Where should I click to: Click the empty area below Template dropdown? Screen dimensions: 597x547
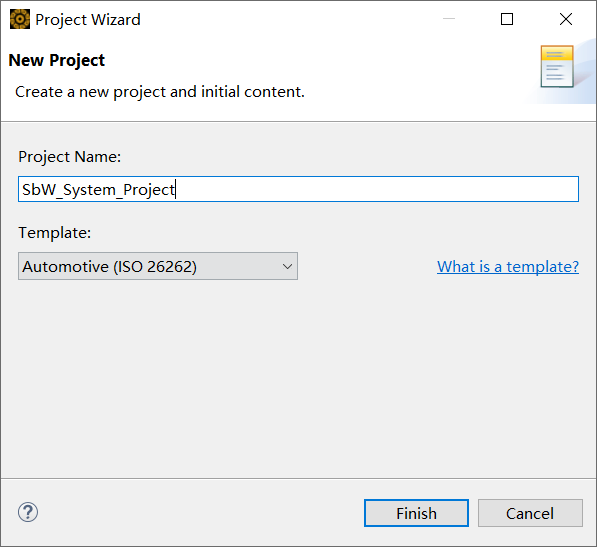pos(298,377)
